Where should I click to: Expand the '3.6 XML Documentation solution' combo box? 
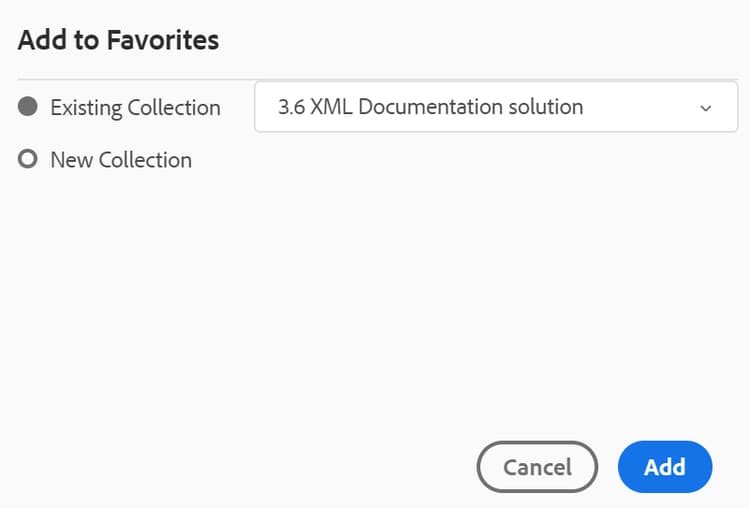pos(496,107)
